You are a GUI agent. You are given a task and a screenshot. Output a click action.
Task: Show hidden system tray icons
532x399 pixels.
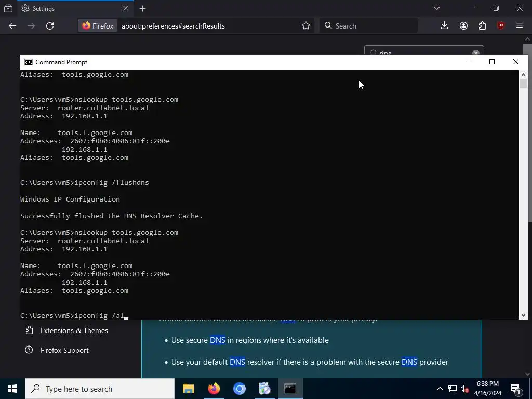(x=440, y=389)
